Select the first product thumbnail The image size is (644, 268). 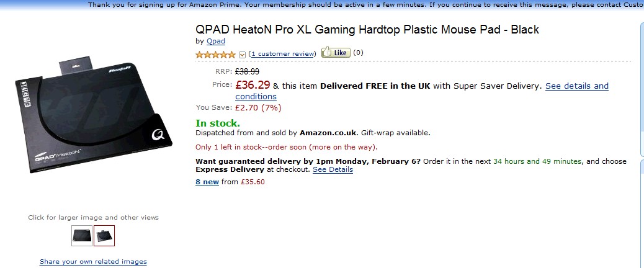(82, 236)
